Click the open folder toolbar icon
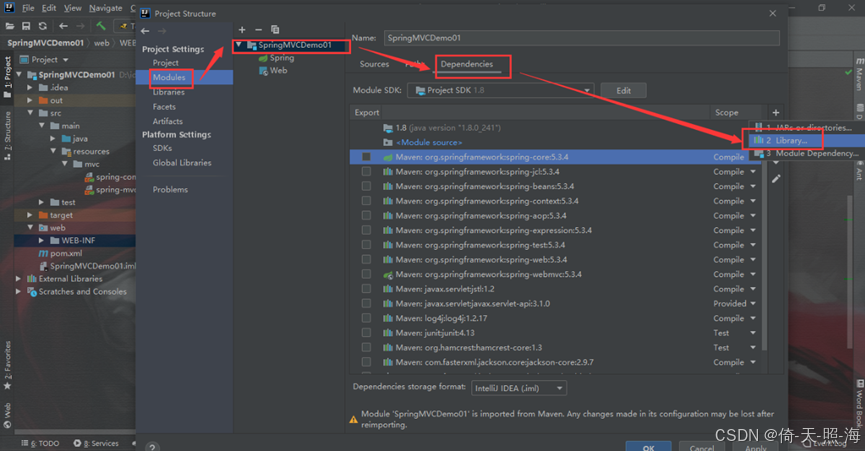The height and width of the screenshot is (451, 865). [x=10, y=26]
